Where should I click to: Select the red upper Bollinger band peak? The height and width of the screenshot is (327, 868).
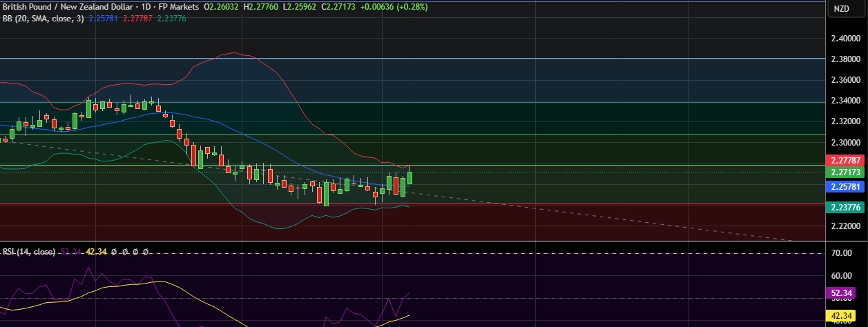click(x=236, y=52)
